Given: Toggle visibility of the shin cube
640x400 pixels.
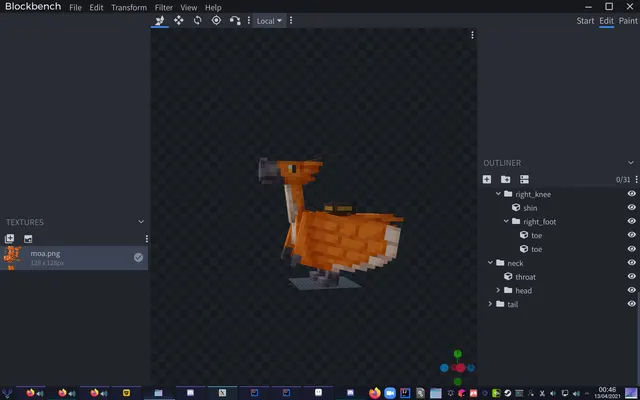Looking at the screenshot, I should coord(631,208).
